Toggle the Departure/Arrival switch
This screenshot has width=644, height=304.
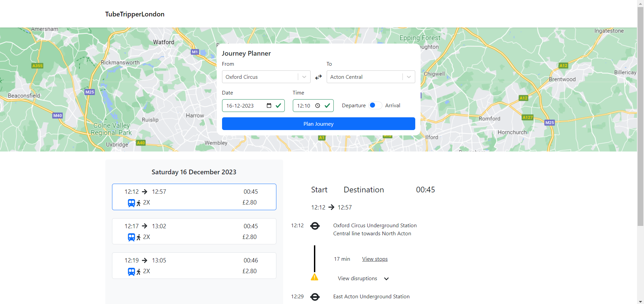point(375,105)
